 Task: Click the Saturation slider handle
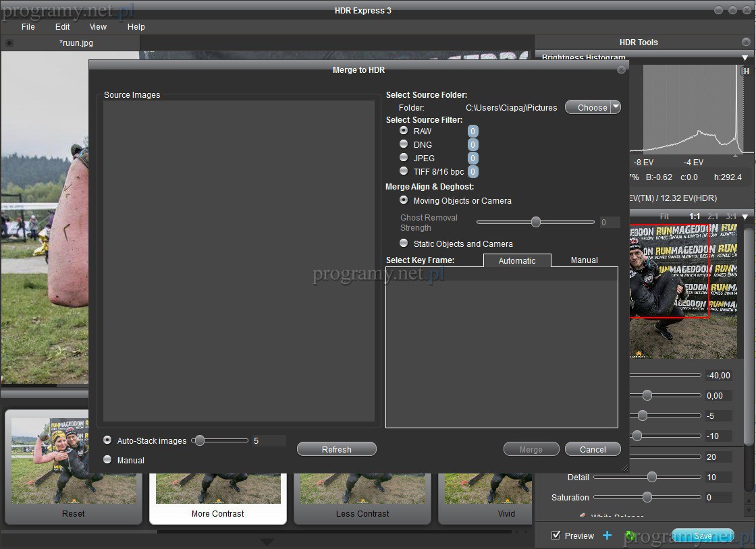[x=647, y=498]
